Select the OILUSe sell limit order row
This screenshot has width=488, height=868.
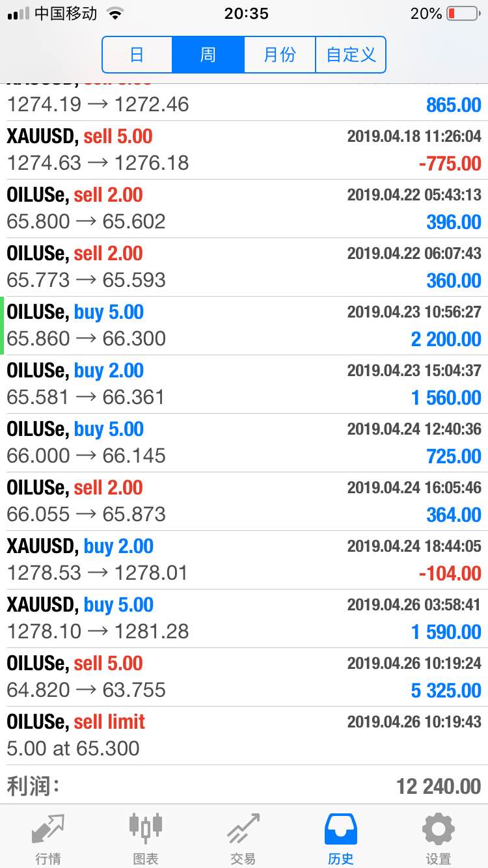click(x=244, y=736)
